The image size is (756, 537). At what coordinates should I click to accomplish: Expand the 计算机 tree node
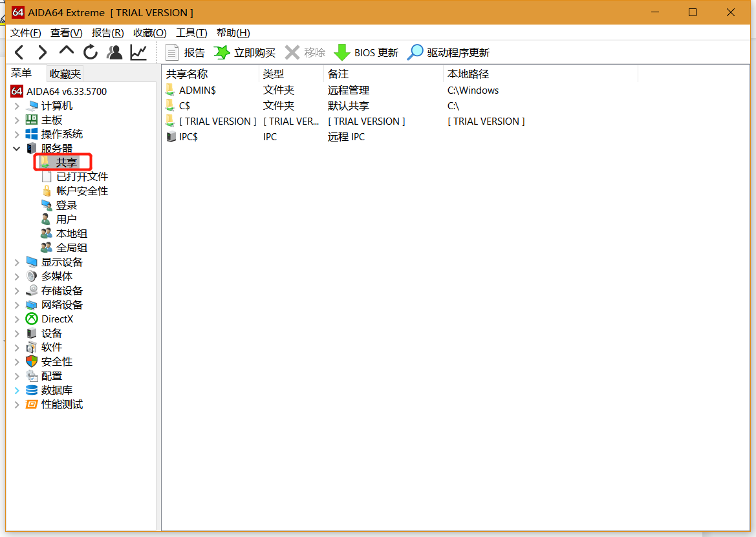click(x=17, y=106)
